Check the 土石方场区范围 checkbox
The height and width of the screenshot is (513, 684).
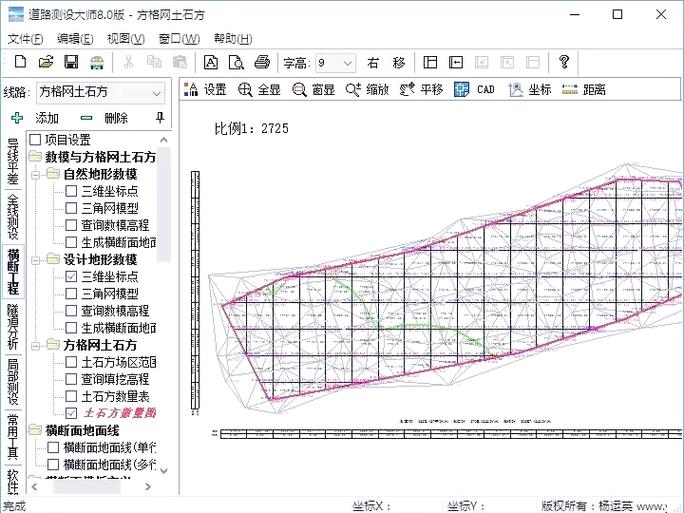[x=71, y=362]
